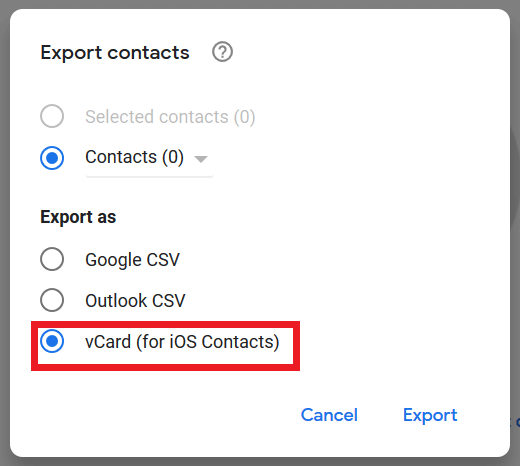Select the Contacts (0) radio button
This screenshot has height=466, width=520.
point(52,158)
